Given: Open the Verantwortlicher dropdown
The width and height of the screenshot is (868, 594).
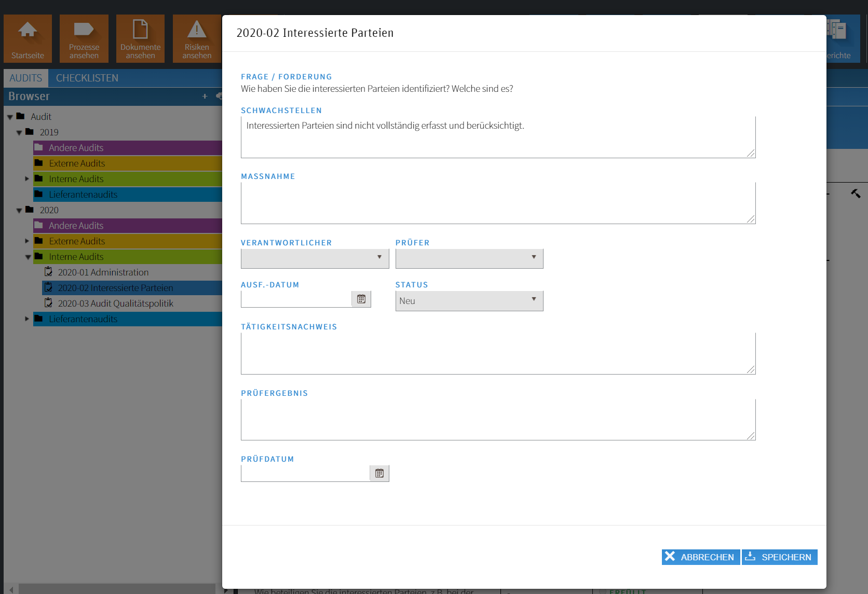Looking at the screenshot, I should coord(315,258).
